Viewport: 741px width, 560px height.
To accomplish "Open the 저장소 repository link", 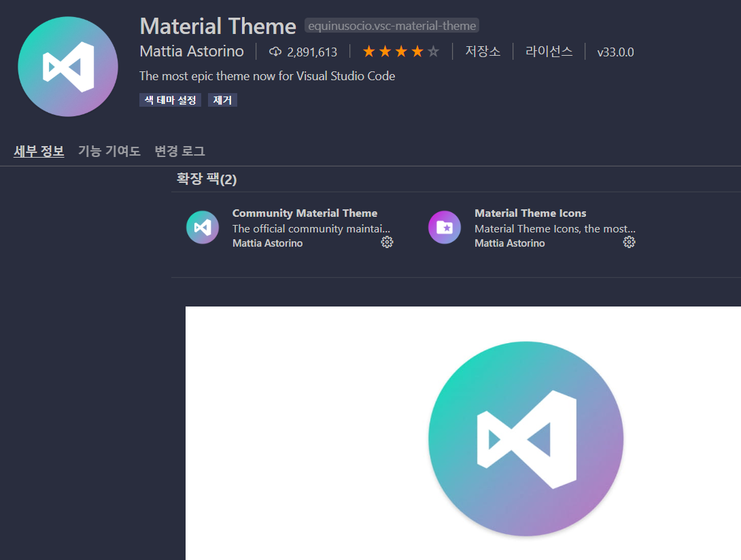I will (483, 52).
